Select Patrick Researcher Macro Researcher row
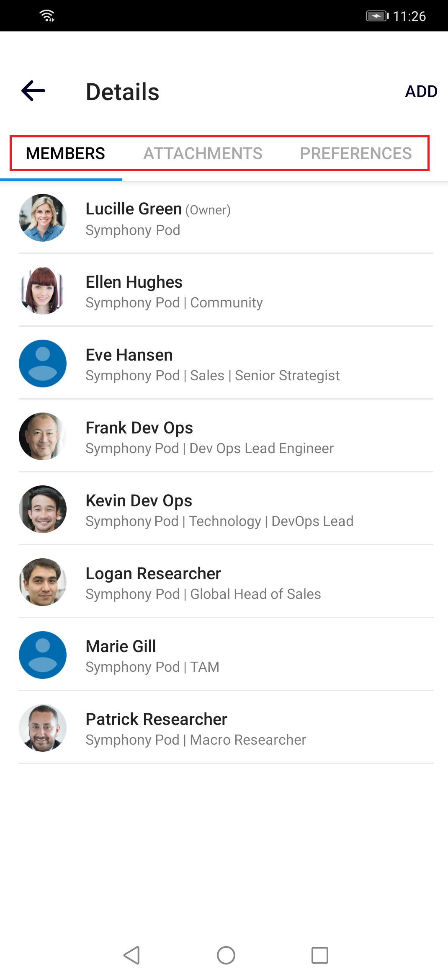This screenshot has width=448, height=980. 226,728
